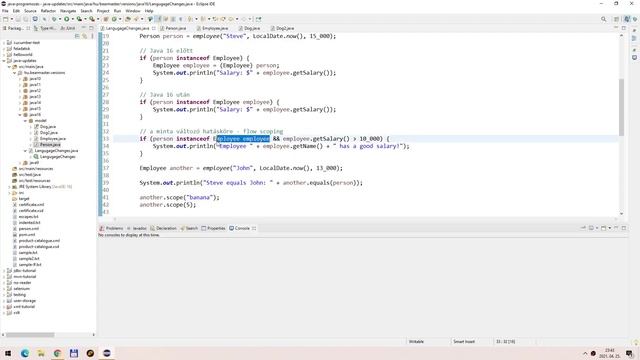Open Edge from the Windows taskbar
Screen dimensions: 640x360
point(24,353)
